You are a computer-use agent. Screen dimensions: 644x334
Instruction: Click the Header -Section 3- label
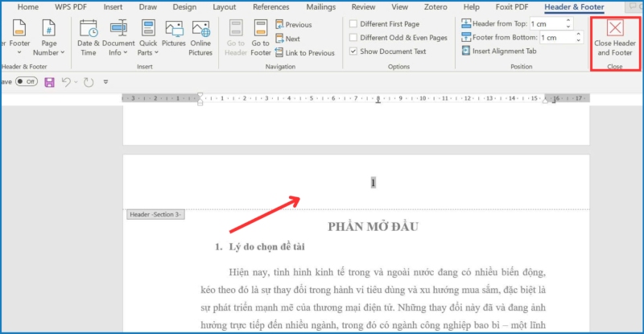(155, 214)
